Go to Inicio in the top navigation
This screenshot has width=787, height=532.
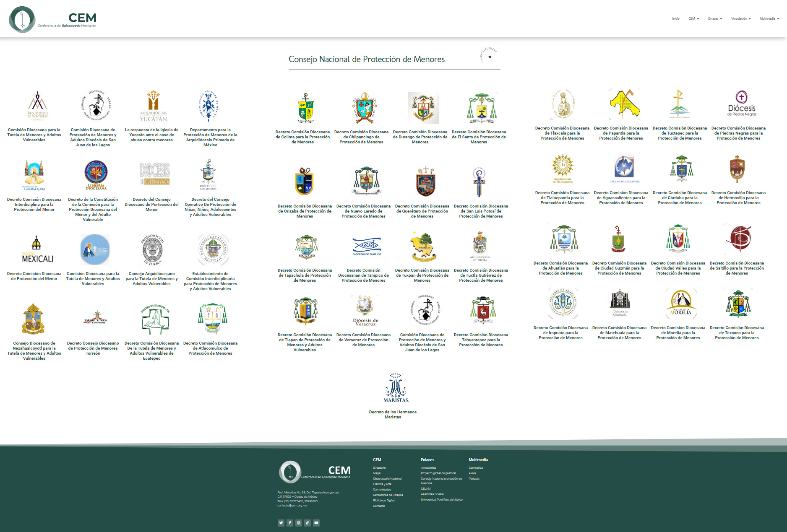(x=675, y=19)
